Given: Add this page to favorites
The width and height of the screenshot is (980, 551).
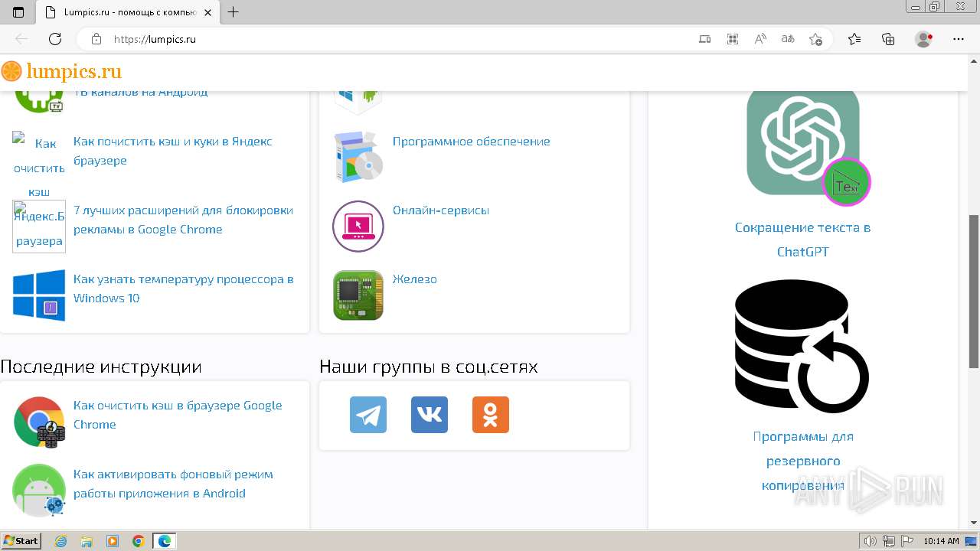Looking at the screenshot, I should click(815, 39).
